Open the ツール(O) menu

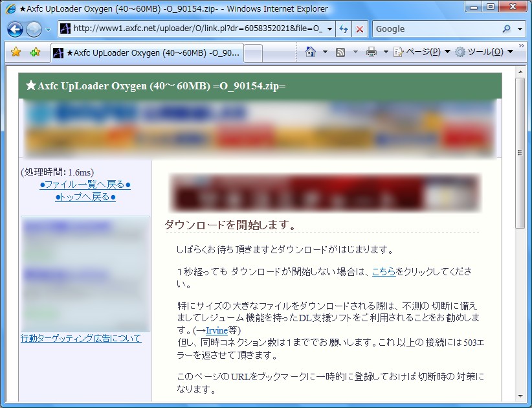484,52
